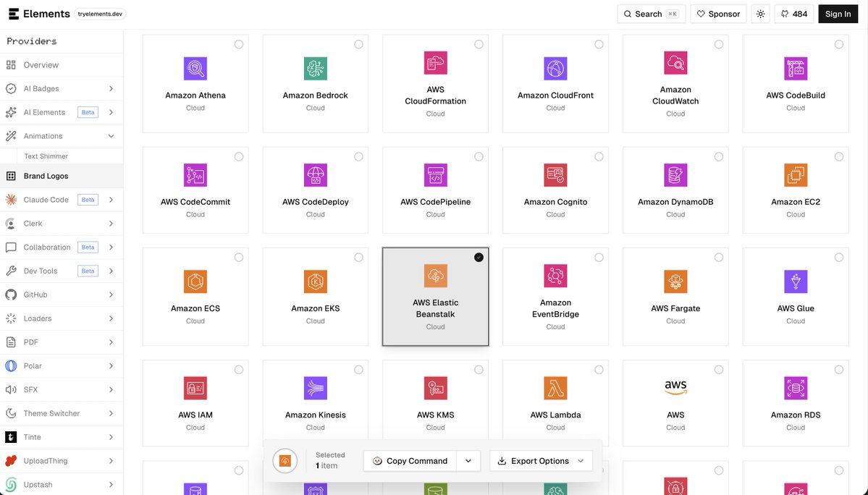
Task: Click the Amazon Bedrock logo icon
Action: [315, 69]
